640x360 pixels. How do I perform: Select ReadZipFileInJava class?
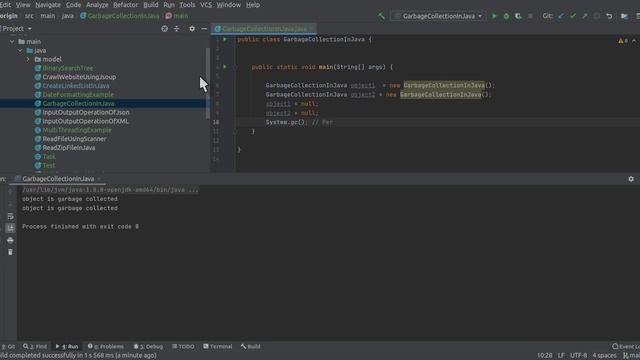69,148
